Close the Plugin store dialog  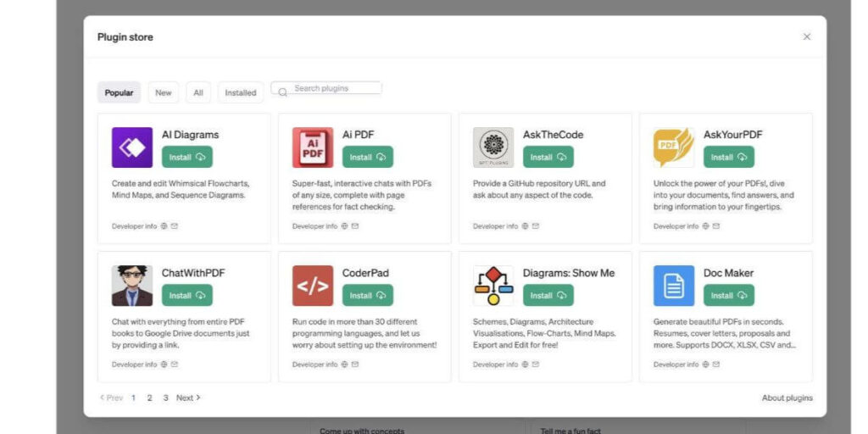[807, 36]
